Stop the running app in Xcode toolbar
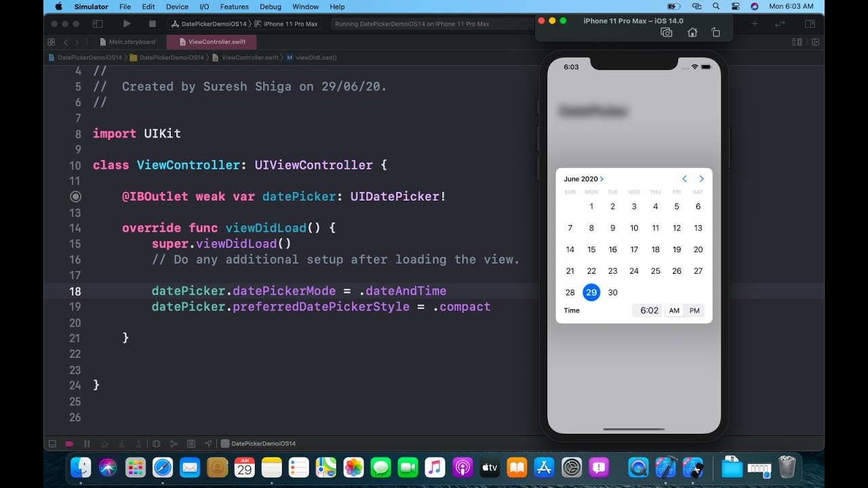 point(152,24)
